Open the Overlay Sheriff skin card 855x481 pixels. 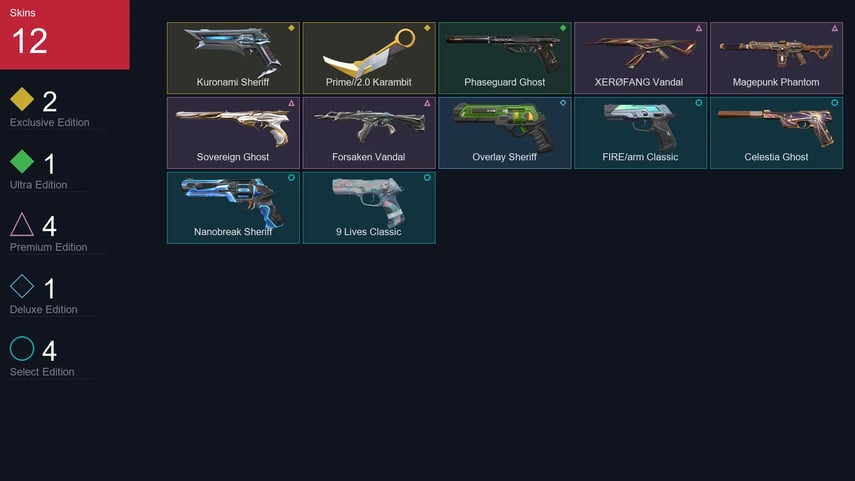click(505, 133)
